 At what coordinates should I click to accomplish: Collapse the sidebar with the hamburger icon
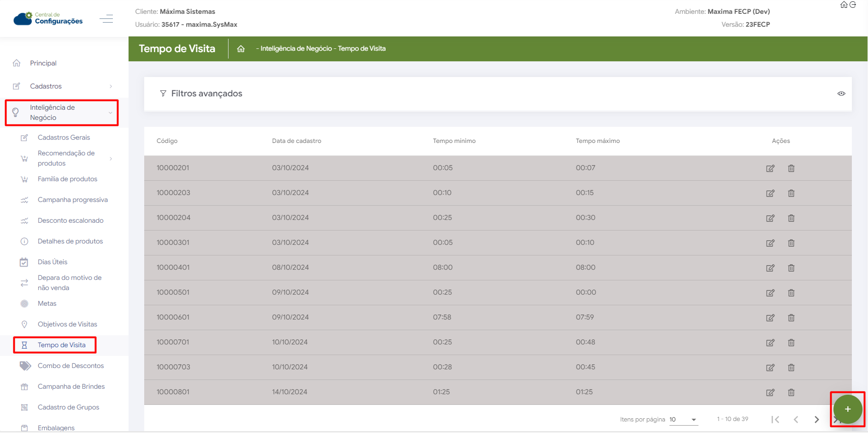(x=106, y=19)
